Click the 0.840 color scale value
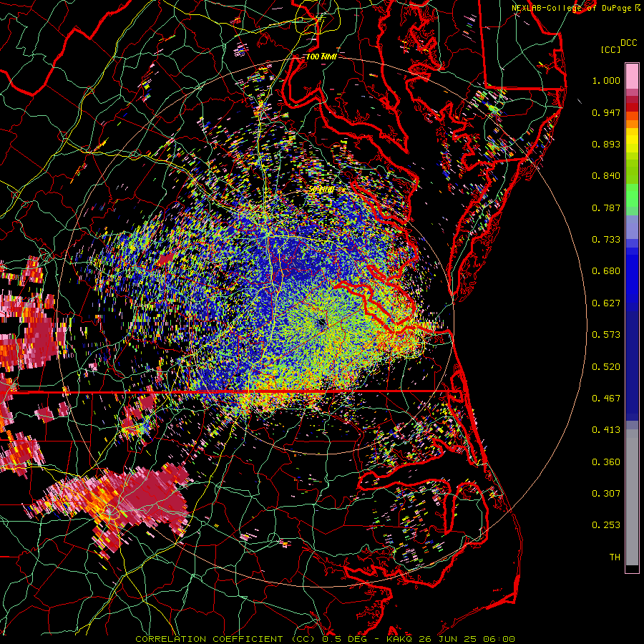The height and width of the screenshot is (644, 644). [606, 176]
